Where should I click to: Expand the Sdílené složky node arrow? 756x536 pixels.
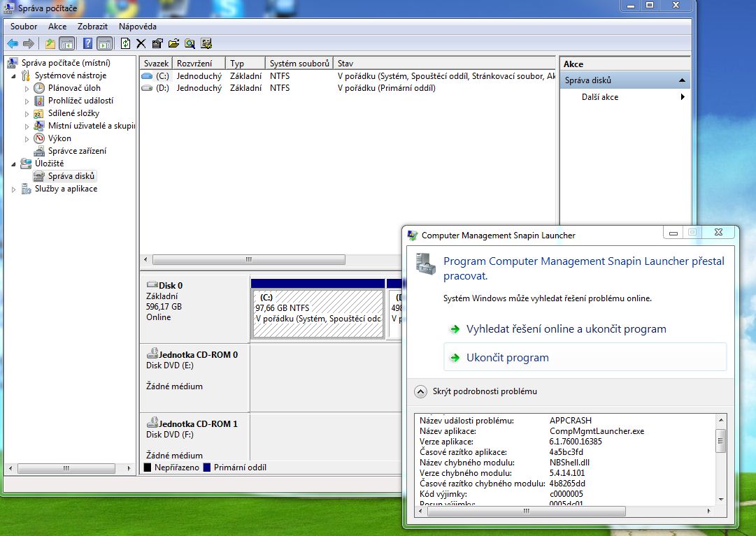[x=27, y=114]
